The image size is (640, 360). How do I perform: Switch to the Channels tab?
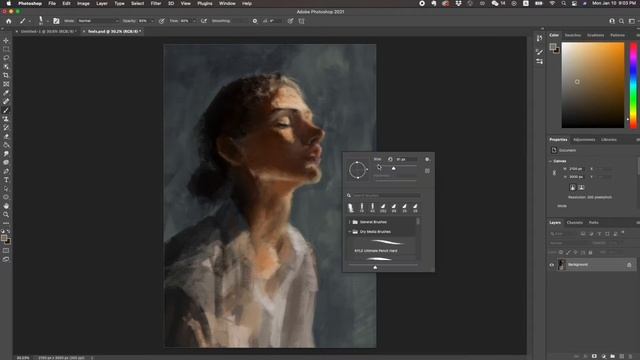(575, 223)
